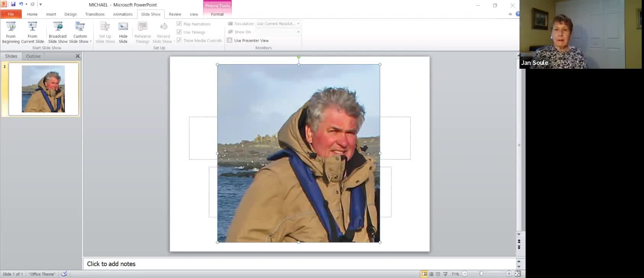Select the man's photo on the slide
644x278 pixels.
299,153
